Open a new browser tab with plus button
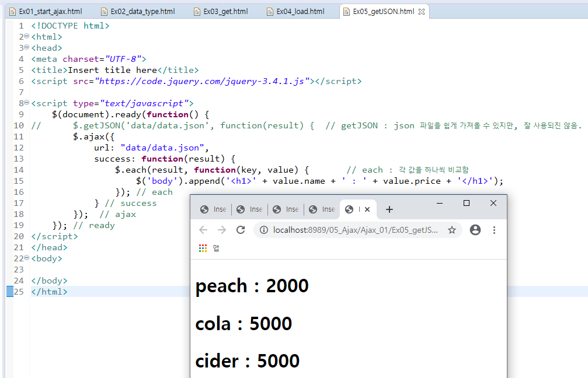 389,209
